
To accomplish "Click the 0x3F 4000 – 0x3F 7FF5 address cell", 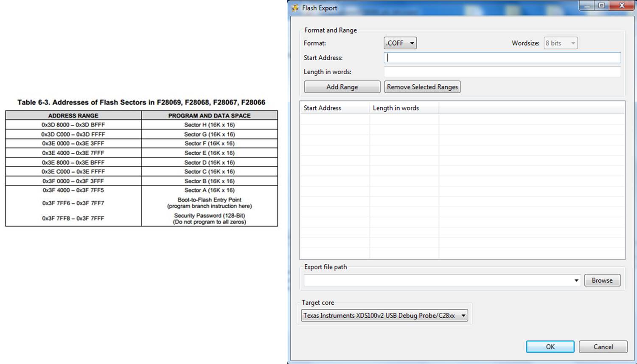I will [x=73, y=190].
